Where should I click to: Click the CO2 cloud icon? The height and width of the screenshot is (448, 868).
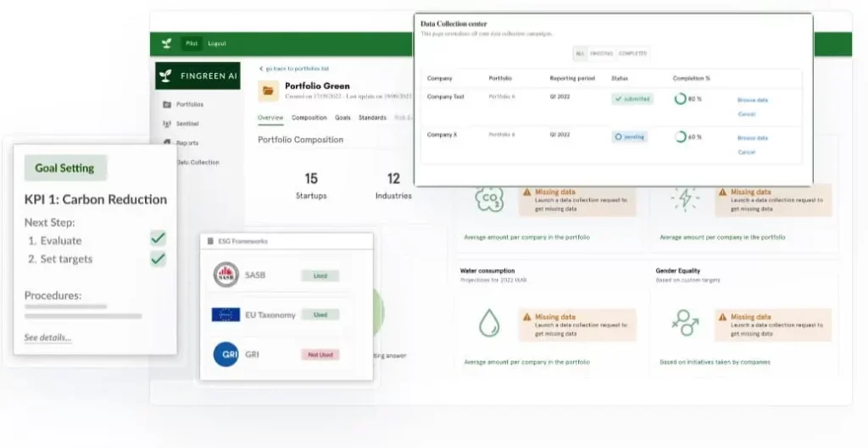click(489, 199)
